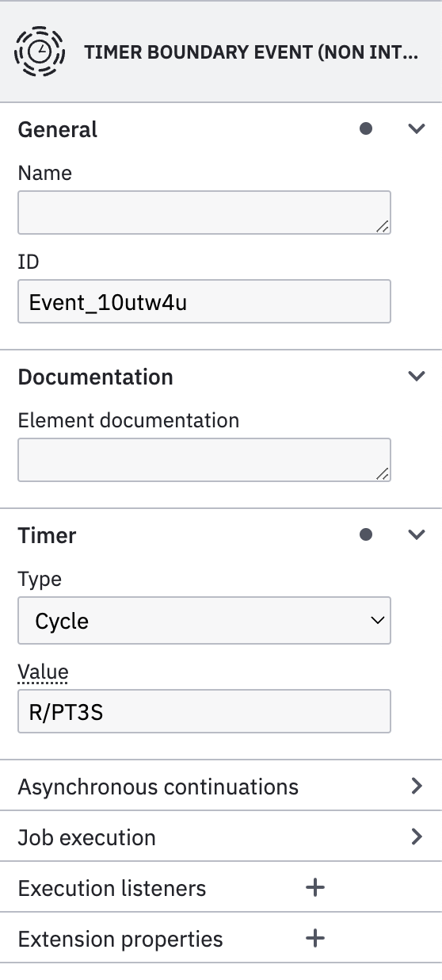This screenshot has width=442, height=980.
Task: Add an execution listener with plus icon
Action: [315, 888]
